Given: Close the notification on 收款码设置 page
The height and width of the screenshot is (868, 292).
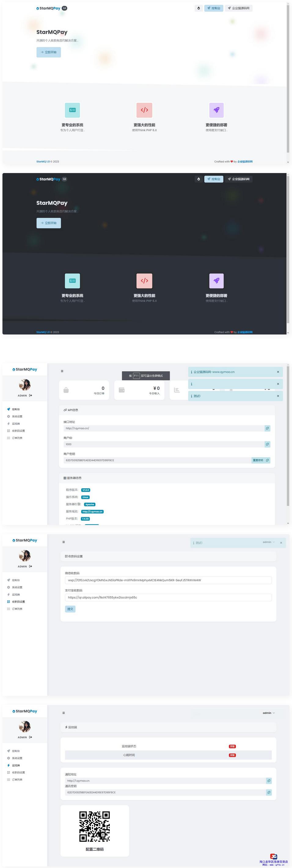Looking at the screenshot, I should click(281, 543).
